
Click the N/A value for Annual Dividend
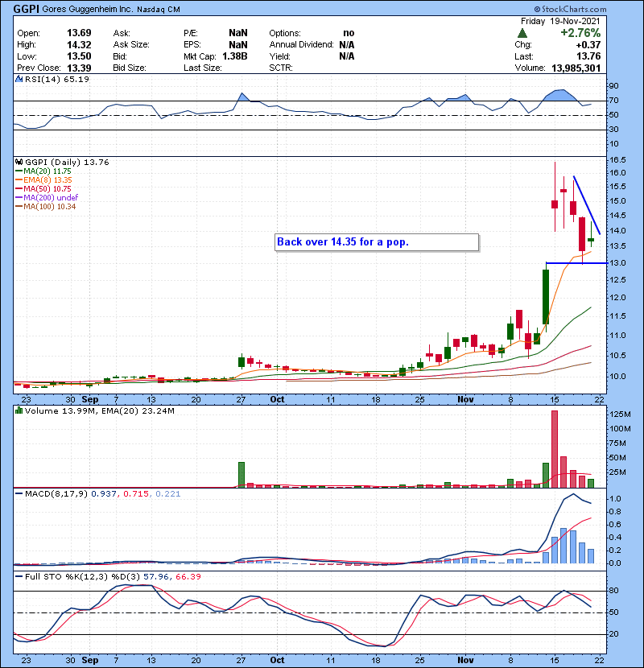click(347, 45)
